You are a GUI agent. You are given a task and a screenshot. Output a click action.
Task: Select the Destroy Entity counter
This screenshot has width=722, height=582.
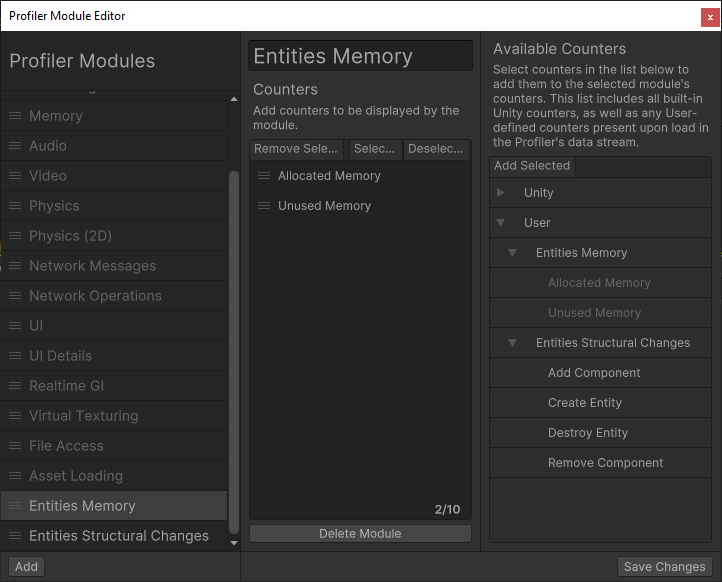click(600, 432)
